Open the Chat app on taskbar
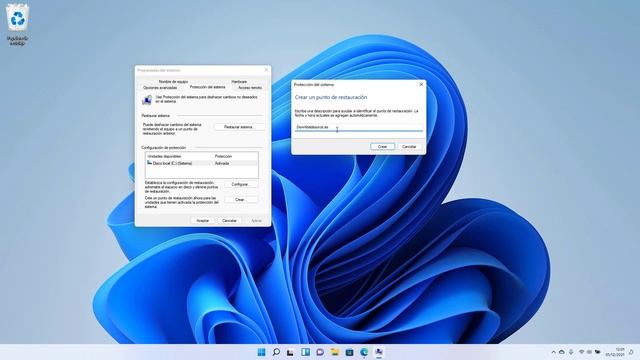 pos(320,352)
